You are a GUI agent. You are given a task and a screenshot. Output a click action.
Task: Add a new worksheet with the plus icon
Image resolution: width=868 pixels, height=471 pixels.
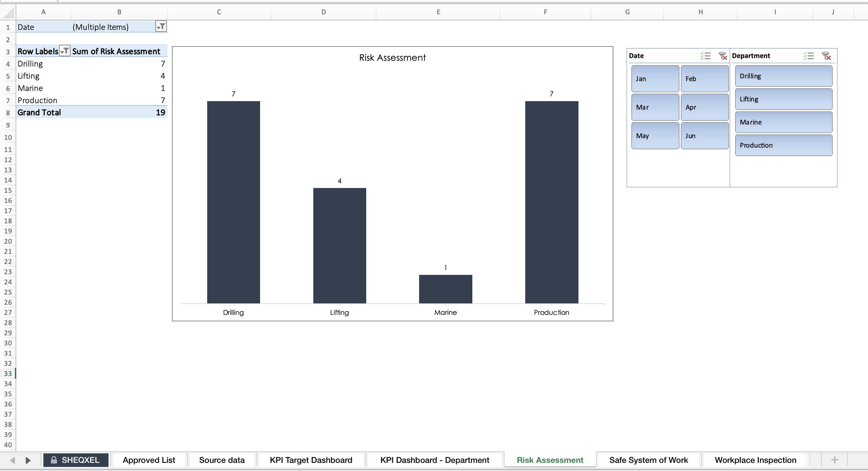[834, 460]
